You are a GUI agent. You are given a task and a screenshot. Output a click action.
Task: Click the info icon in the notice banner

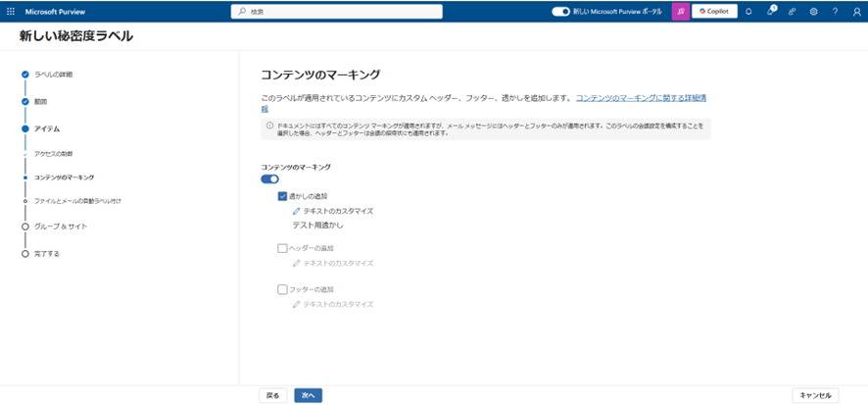[x=270, y=127]
